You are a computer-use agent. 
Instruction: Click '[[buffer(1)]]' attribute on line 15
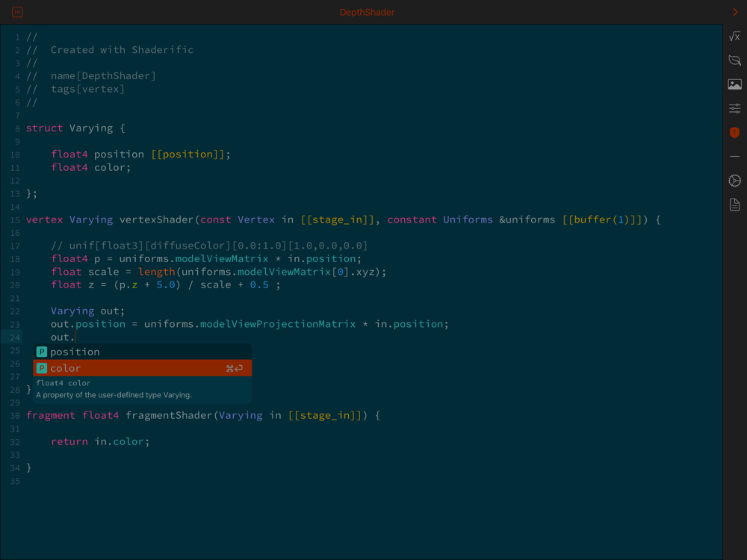tap(602, 220)
